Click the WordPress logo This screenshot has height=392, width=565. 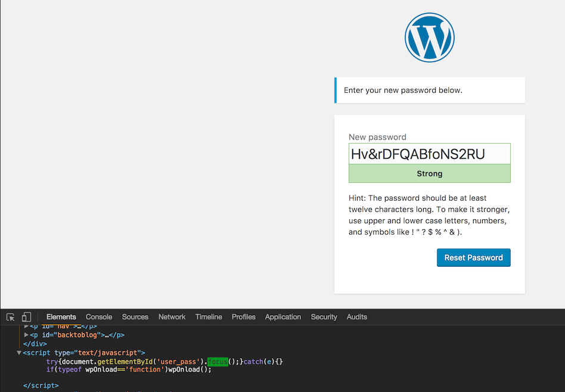(x=429, y=38)
